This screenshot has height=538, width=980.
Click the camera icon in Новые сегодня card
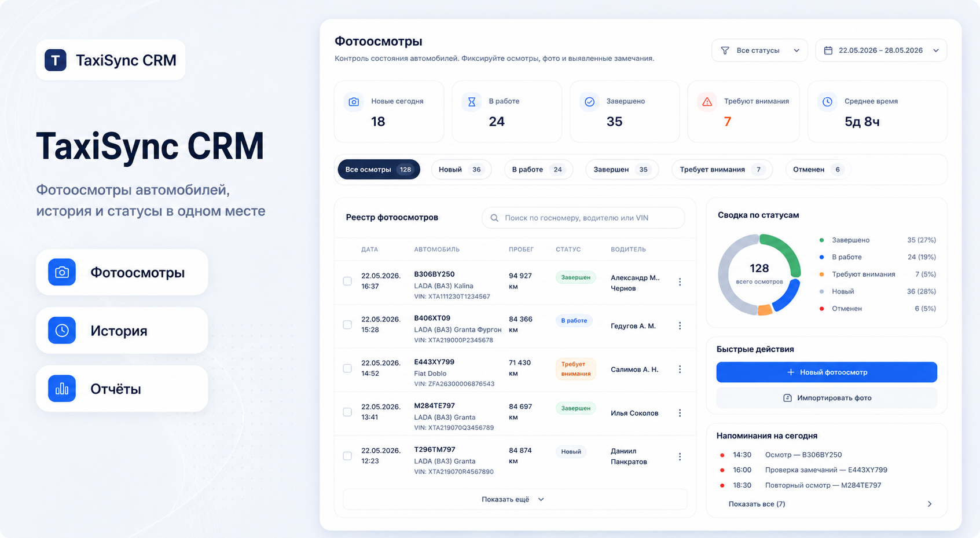354,102
